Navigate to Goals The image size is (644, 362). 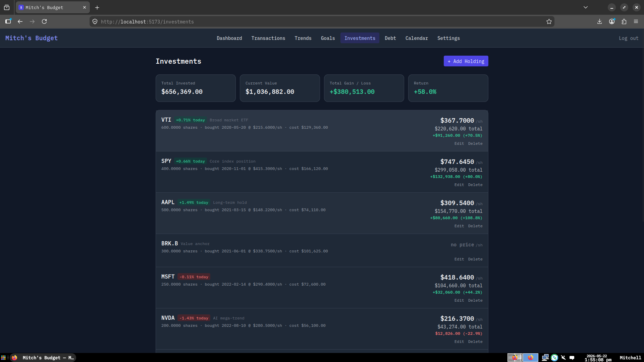328,38
